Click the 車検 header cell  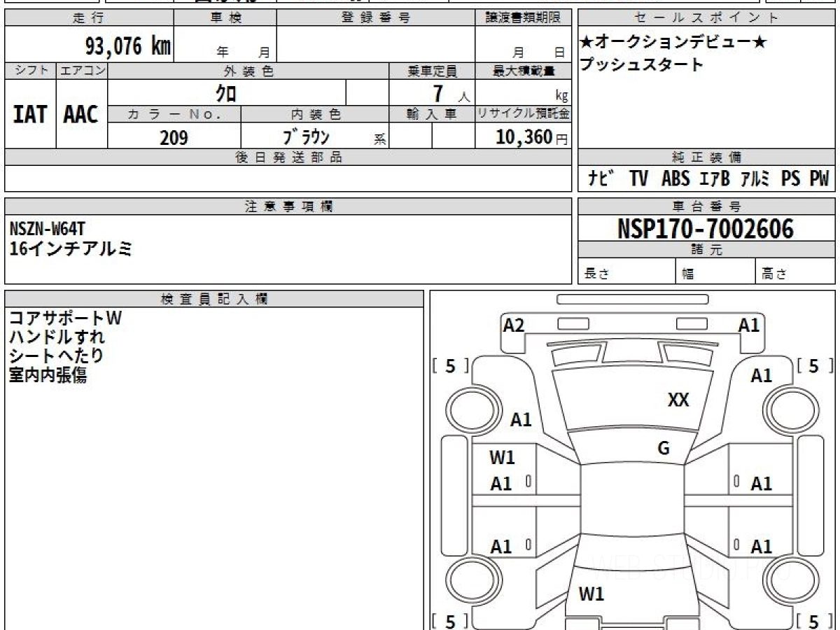(225, 18)
